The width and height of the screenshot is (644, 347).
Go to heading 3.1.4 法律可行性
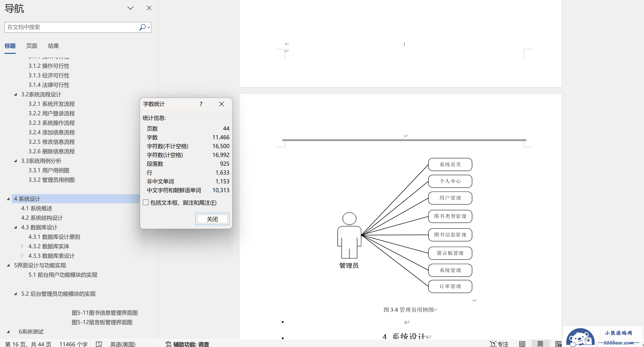tap(49, 85)
